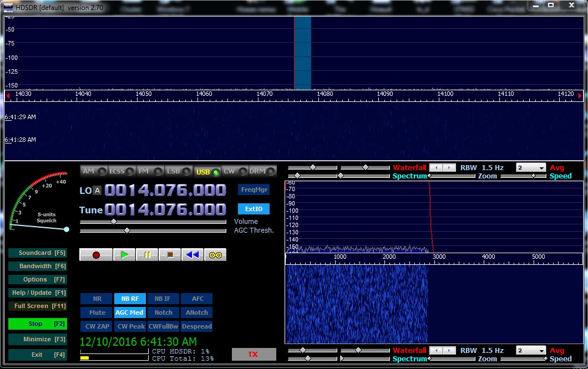Click the blue rewind button

[192, 255]
